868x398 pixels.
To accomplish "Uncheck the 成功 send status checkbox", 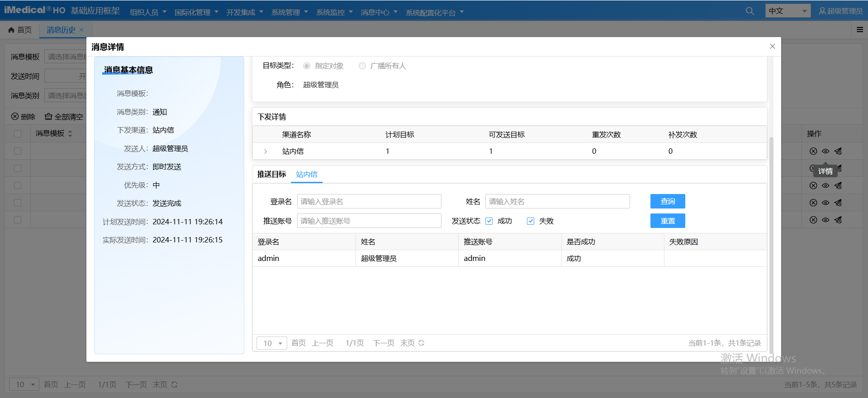I will pos(489,221).
